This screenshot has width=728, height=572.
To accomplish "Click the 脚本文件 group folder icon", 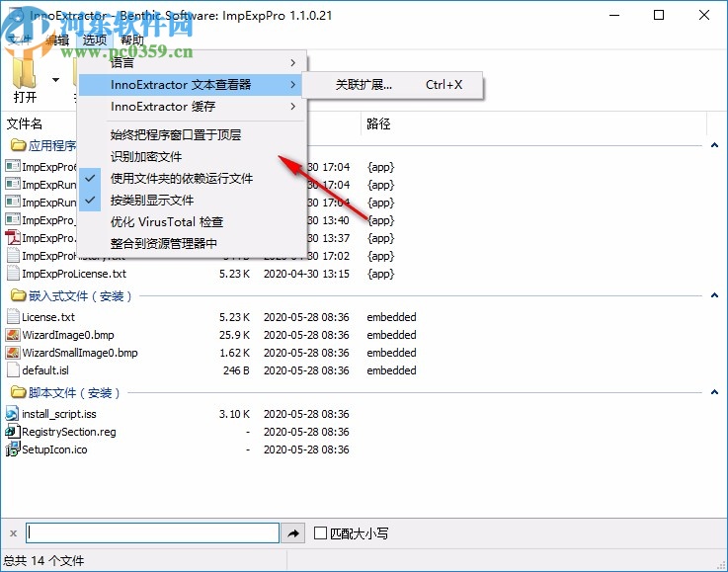I will click(18, 392).
